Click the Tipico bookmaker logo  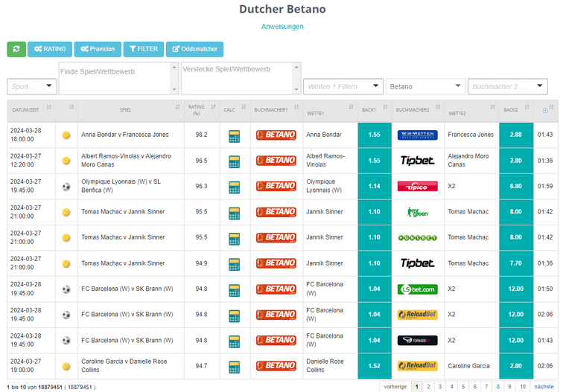point(417,186)
